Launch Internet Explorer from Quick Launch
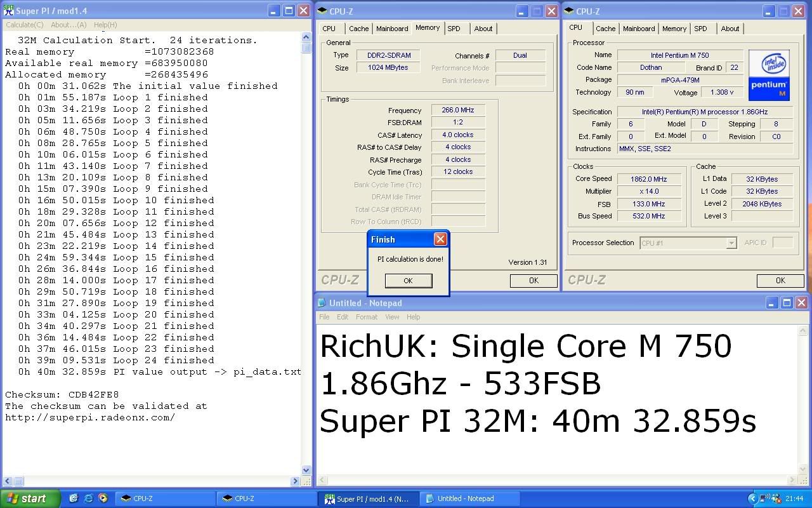 tap(88, 498)
